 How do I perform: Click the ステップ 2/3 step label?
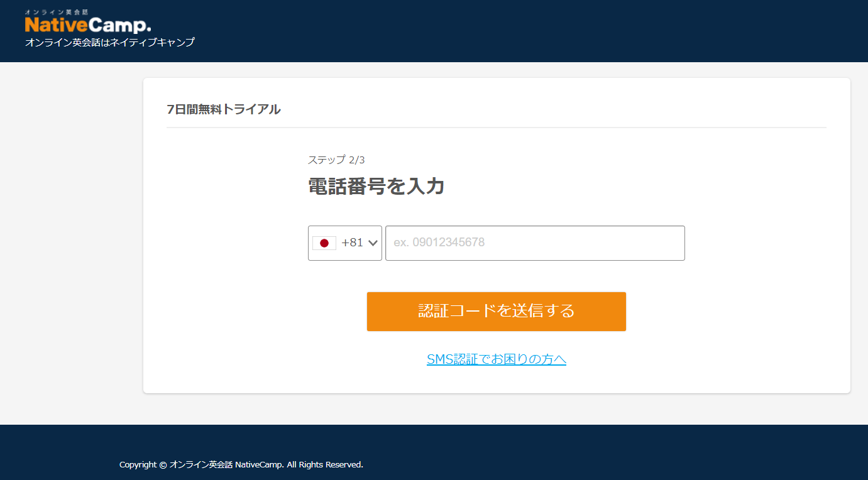[336, 160]
